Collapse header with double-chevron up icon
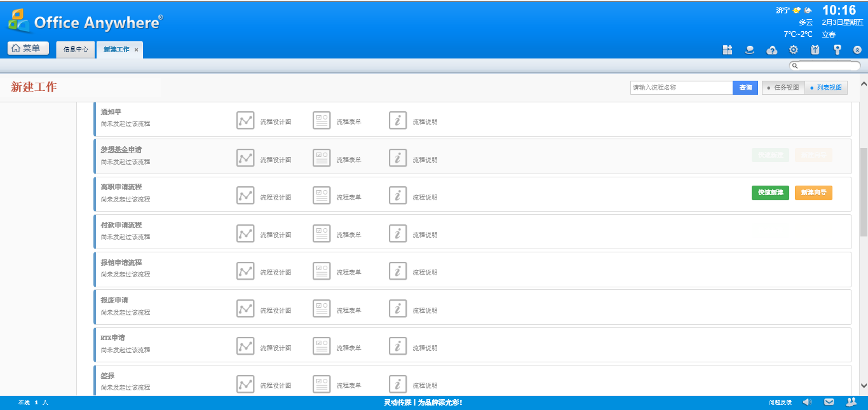This screenshot has height=410, width=868. point(857,50)
